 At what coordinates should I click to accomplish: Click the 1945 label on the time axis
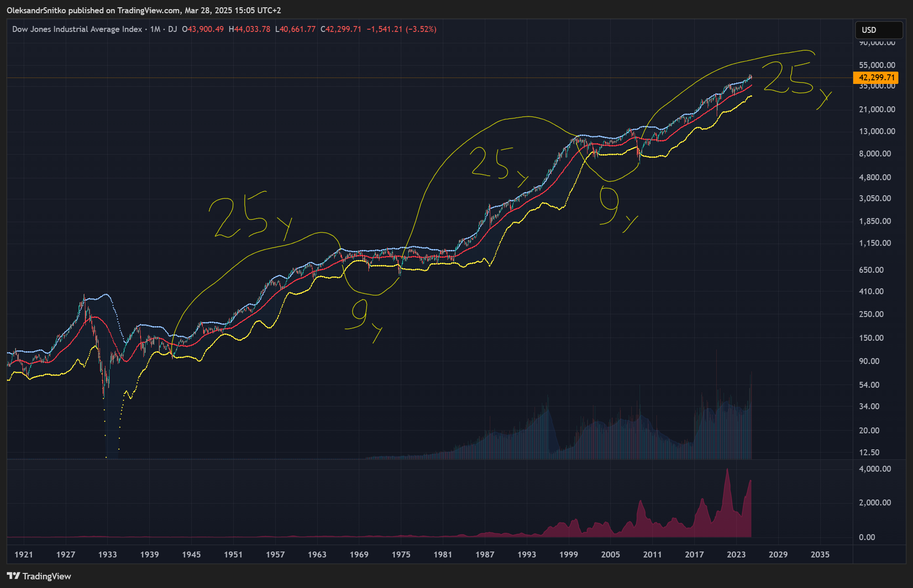pyautogui.click(x=191, y=554)
